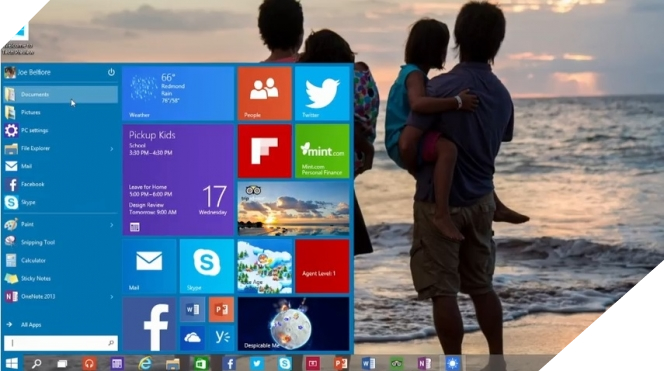Select Pictures in the Start menu list
The width and height of the screenshot is (664, 371).
[61, 113]
